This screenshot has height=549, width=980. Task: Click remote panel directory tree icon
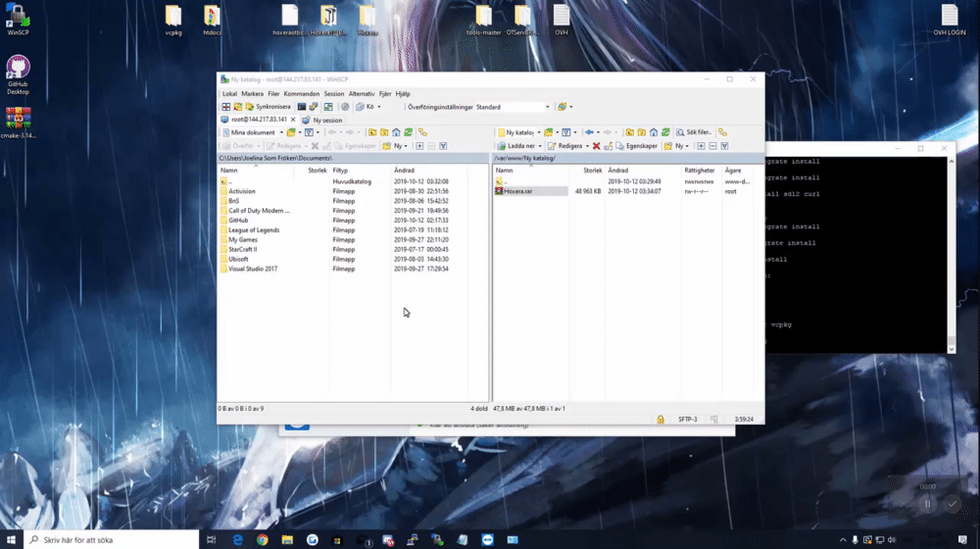pos(722,132)
